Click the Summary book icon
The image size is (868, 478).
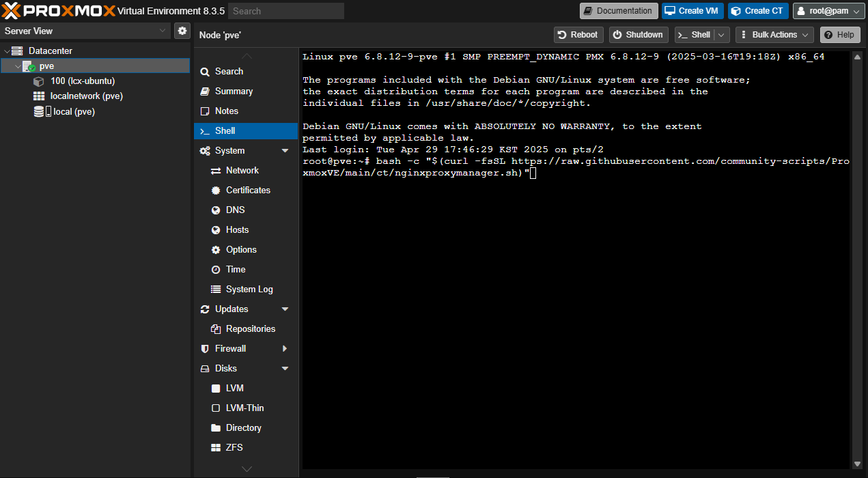point(205,92)
